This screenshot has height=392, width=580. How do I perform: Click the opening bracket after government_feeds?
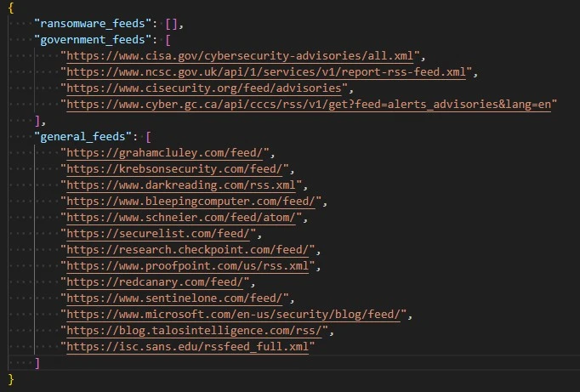pyautogui.click(x=168, y=40)
